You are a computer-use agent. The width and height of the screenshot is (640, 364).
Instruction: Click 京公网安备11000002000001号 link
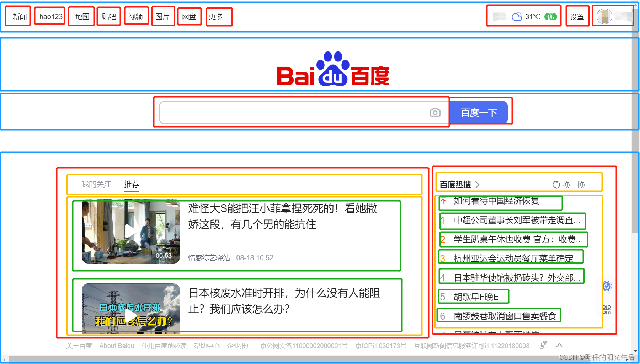click(x=304, y=346)
